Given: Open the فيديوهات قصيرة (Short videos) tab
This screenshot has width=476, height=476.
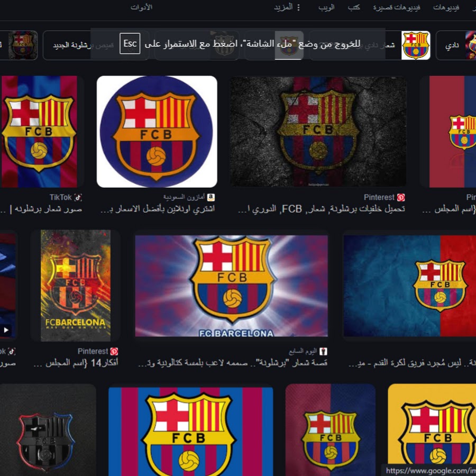Looking at the screenshot, I should pyautogui.click(x=397, y=7).
